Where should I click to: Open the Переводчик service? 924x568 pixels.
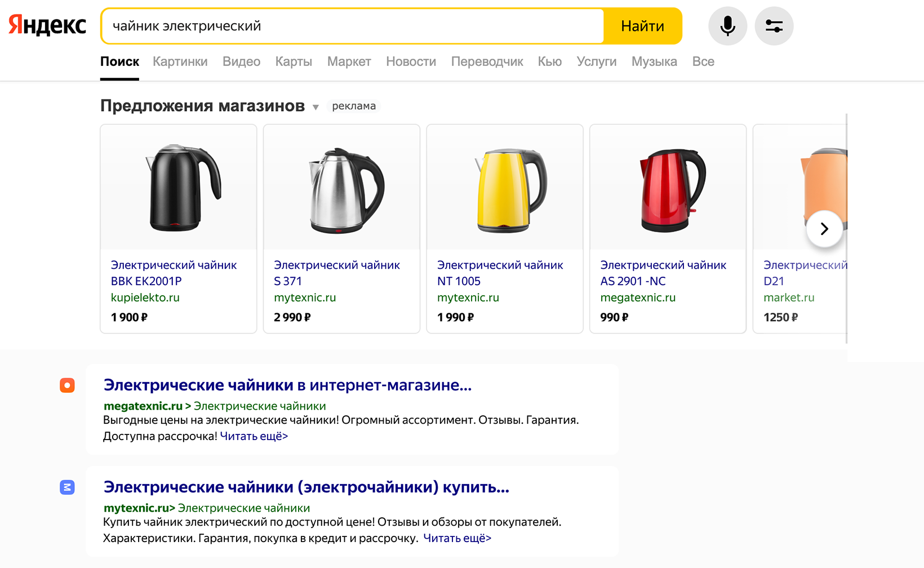point(487,61)
